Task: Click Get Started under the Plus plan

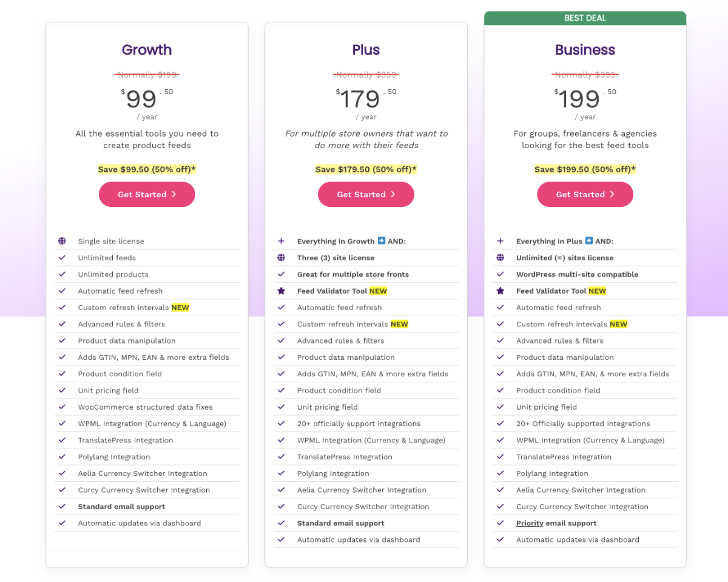Action: tap(366, 194)
